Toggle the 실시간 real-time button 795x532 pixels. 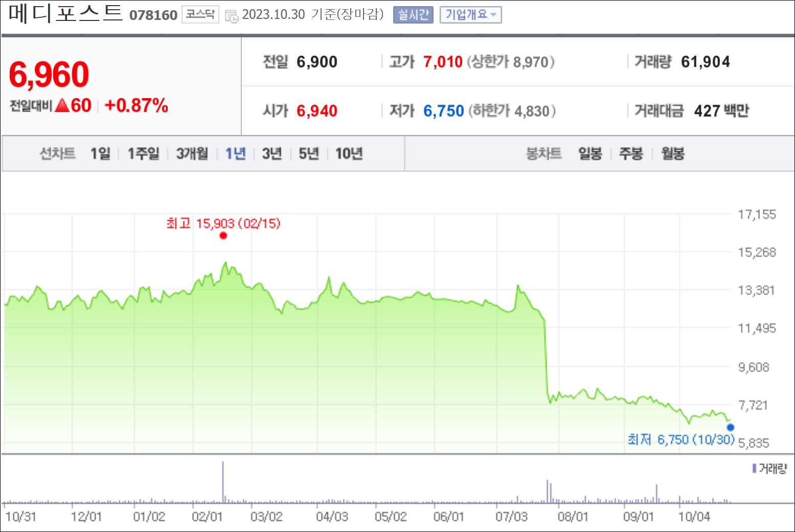tap(413, 15)
